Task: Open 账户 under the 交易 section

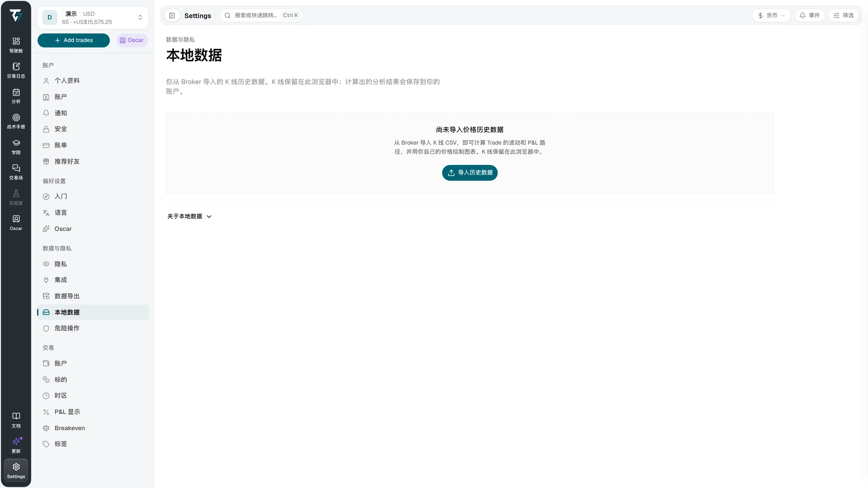Action: tap(93, 363)
